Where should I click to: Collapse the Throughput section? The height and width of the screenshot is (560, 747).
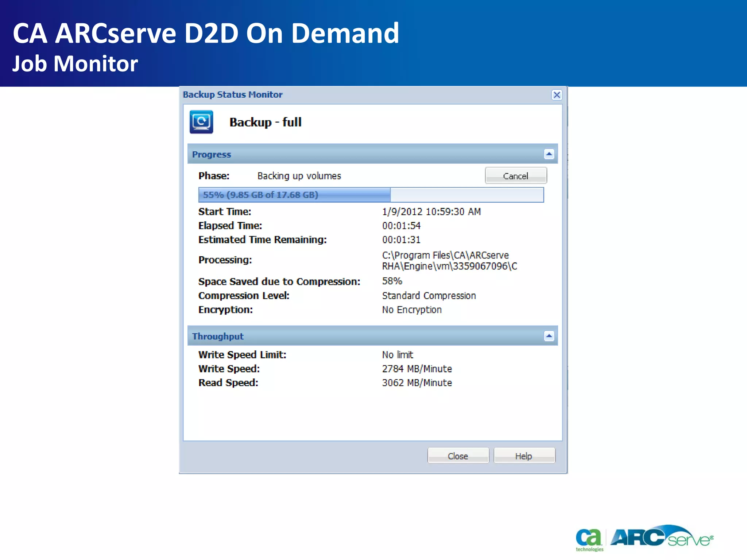549,336
